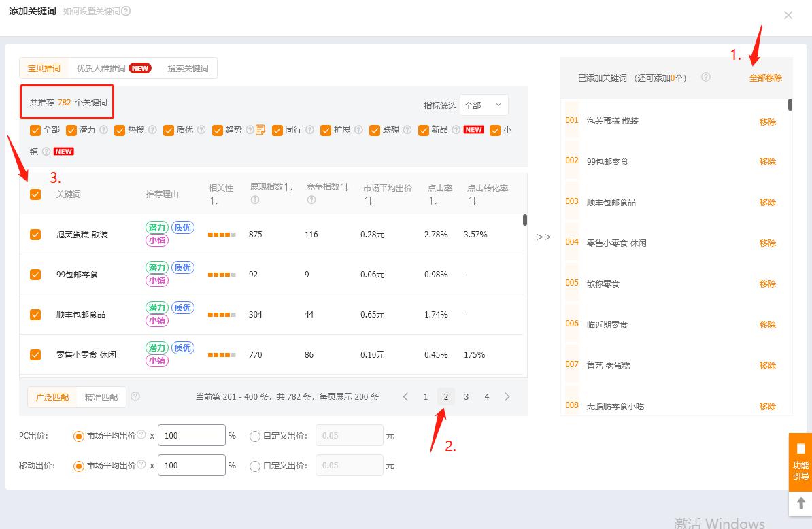Click the back-to-top arrow icon
This screenshot has height=529, width=812.
coord(800,504)
